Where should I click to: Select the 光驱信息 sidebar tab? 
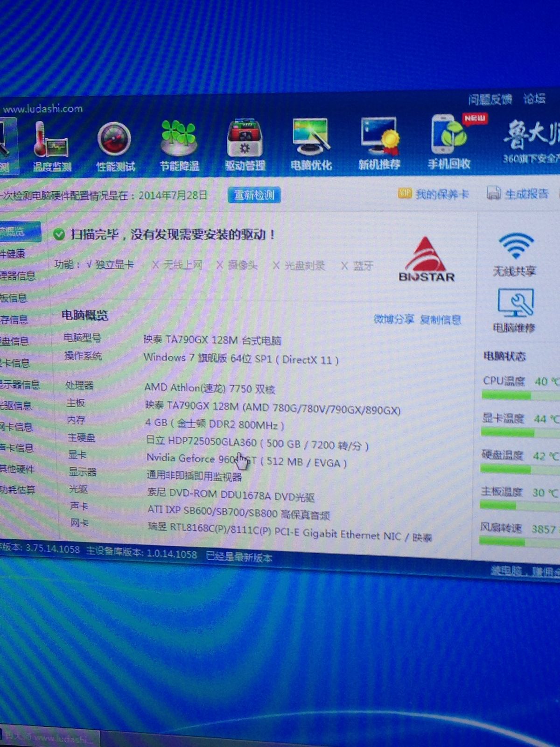click(x=16, y=405)
